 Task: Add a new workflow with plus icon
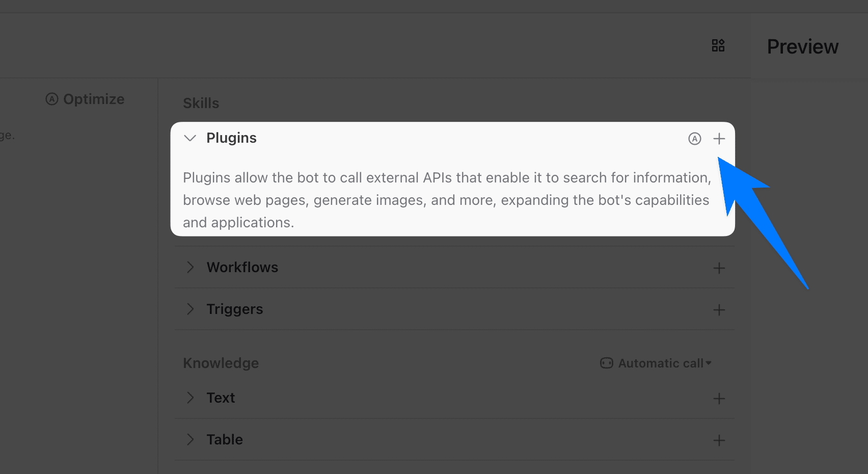point(719,268)
